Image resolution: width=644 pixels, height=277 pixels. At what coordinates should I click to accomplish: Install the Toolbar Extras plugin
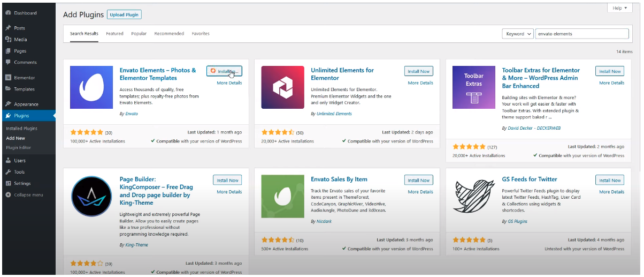pos(610,71)
